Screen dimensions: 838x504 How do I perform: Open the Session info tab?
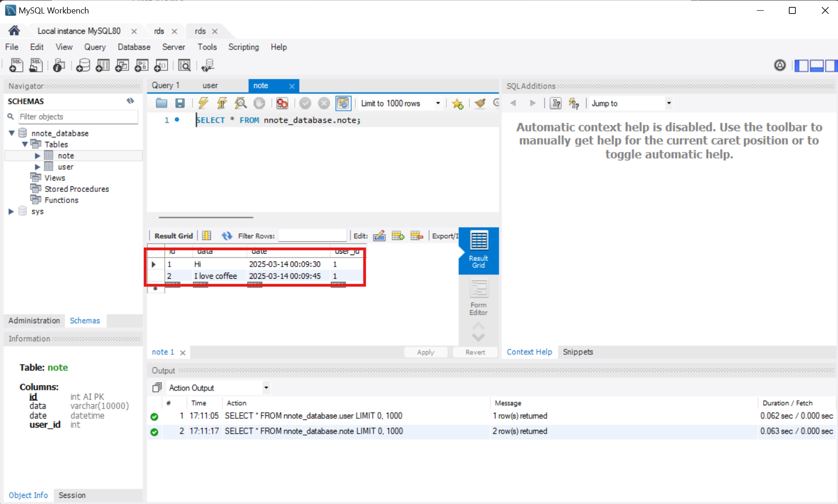72,495
